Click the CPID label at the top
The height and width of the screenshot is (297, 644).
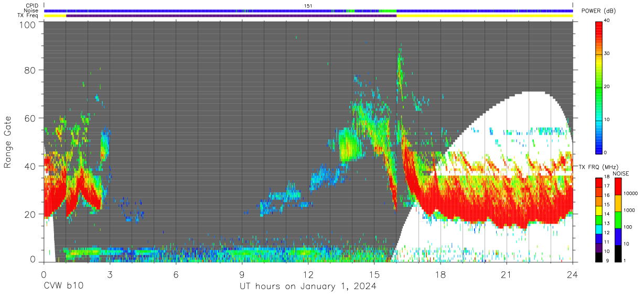pos(33,5)
